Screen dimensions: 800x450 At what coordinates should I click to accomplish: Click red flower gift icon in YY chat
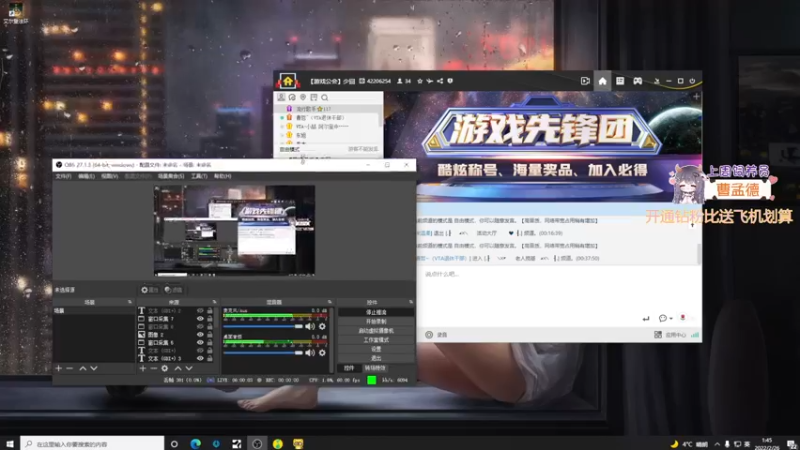pos(683,318)
